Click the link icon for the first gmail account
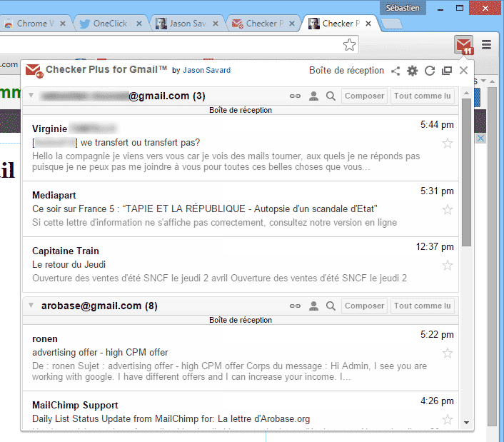 [295, 96]
